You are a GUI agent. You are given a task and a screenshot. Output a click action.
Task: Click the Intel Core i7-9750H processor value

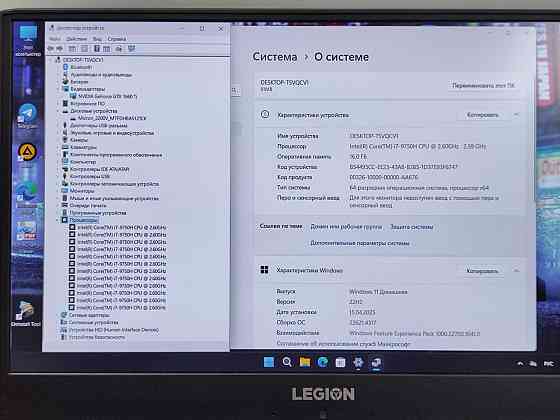coord(418,146)
